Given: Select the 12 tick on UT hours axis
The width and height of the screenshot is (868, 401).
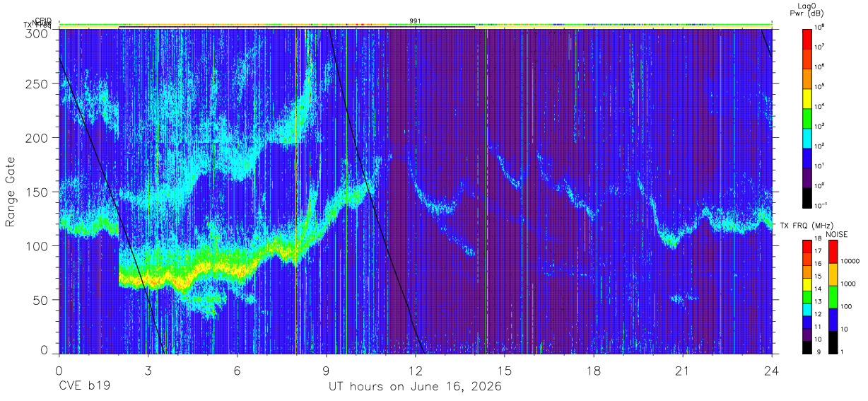Looking at the screenshot, I should (415, 371).
